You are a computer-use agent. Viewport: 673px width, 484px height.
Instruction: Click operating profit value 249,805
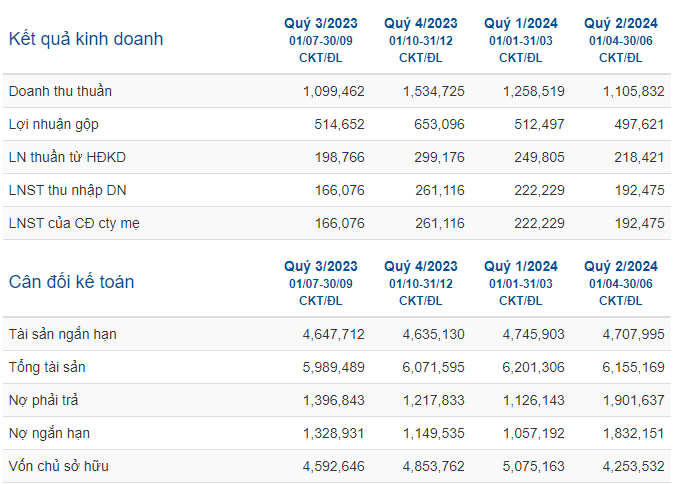point(539,157)
